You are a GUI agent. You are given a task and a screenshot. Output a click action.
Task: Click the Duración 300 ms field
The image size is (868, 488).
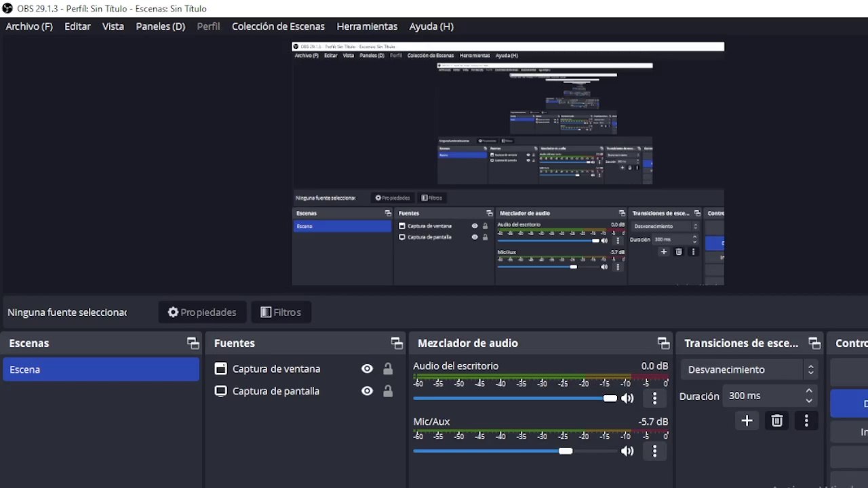(769, 396)
